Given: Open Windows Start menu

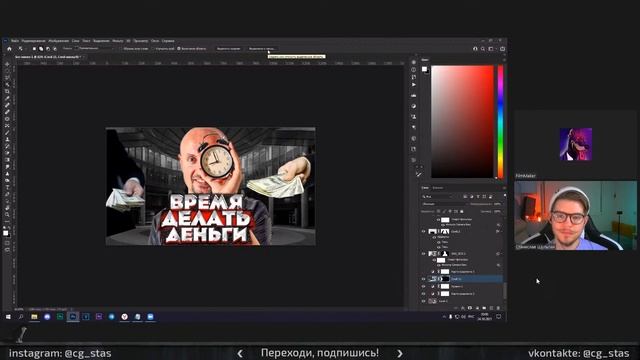Looking at the screenshot, I should [x=8, y=317].
